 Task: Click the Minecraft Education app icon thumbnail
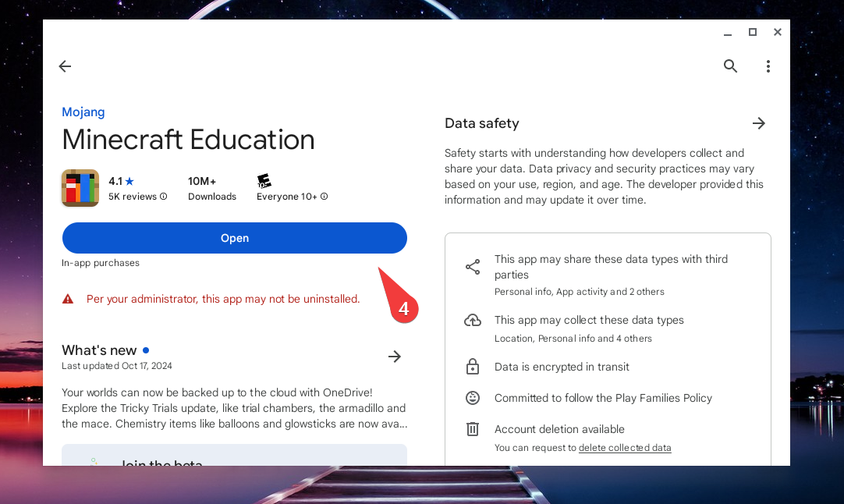[80, 188]
